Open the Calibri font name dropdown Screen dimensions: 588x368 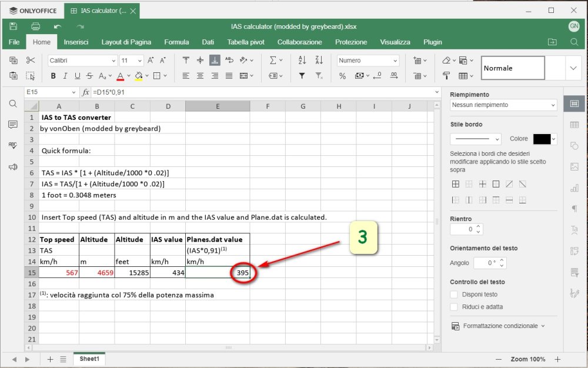(82, 61)
